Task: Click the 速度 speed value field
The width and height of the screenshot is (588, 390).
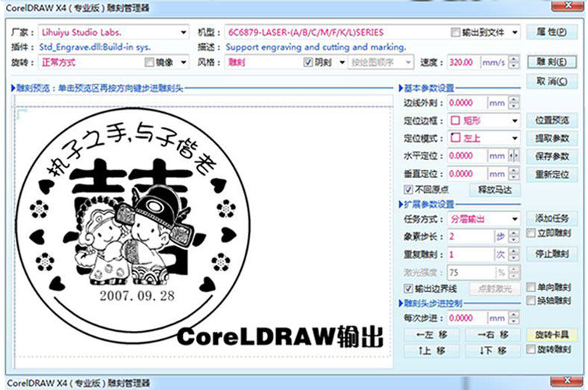Action: [x=464, y=62]
